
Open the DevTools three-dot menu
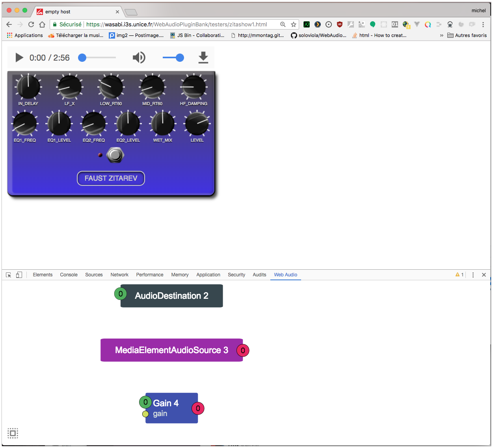[x=473, y=274]
